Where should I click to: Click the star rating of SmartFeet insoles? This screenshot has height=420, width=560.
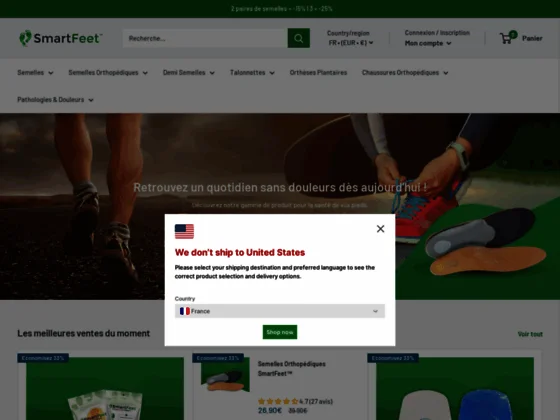(x=278, y=401)
